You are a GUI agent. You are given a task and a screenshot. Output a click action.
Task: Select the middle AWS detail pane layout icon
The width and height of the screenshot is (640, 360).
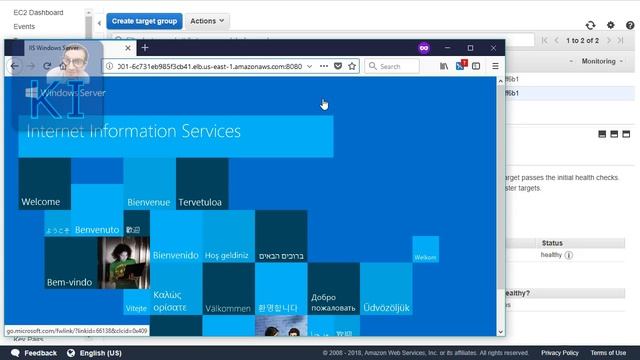pos(614,134)
